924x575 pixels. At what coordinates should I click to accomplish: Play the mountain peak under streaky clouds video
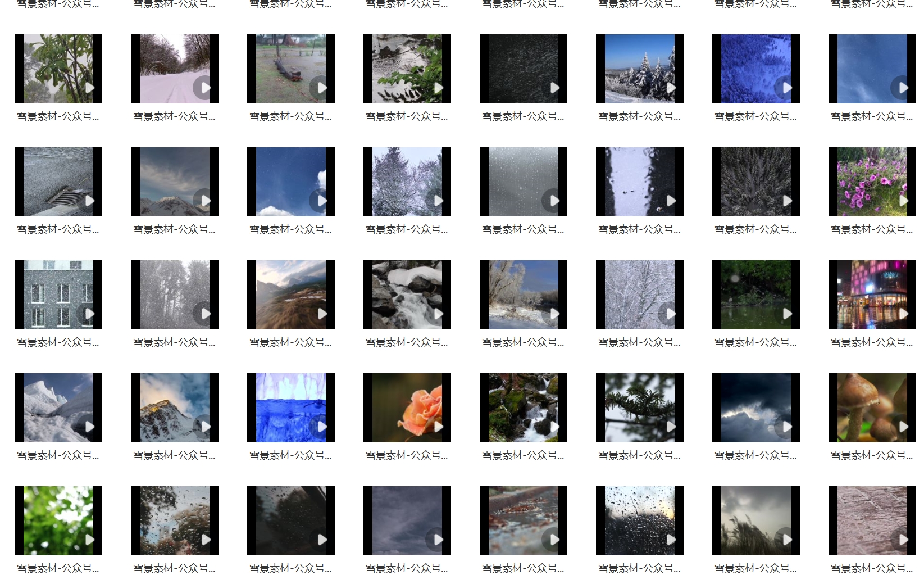(x=206, y=201)
